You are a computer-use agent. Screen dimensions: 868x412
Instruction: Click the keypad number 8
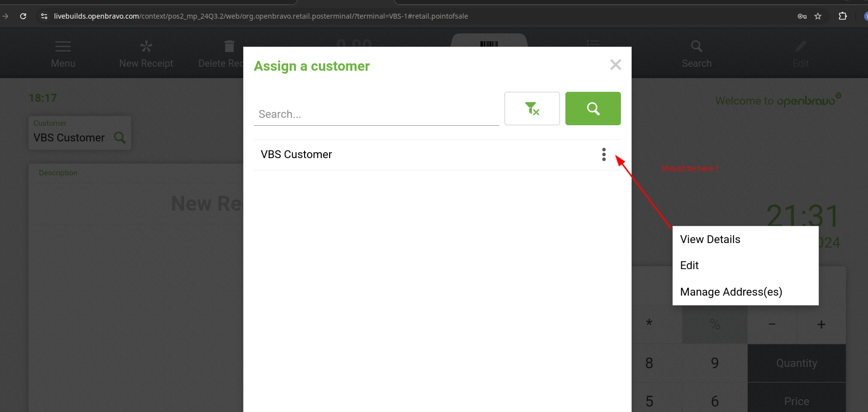(649, 363)
